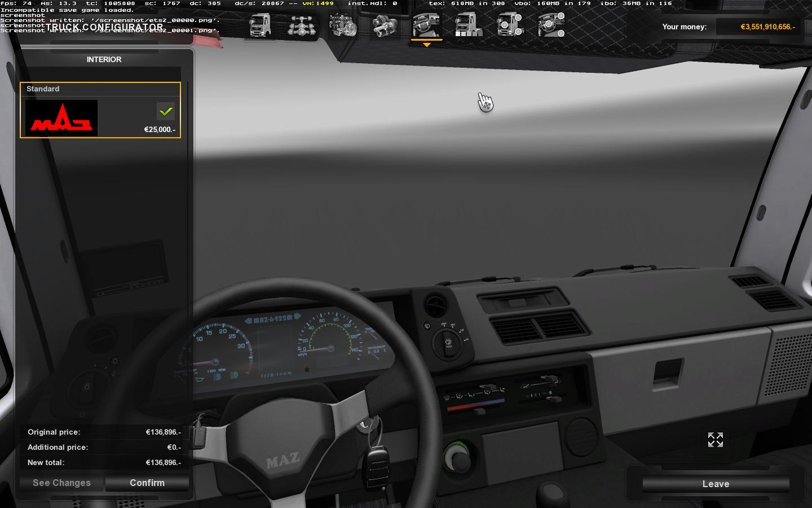
Task: Click the orange arrow under selected category
Action: coord(426,45)
